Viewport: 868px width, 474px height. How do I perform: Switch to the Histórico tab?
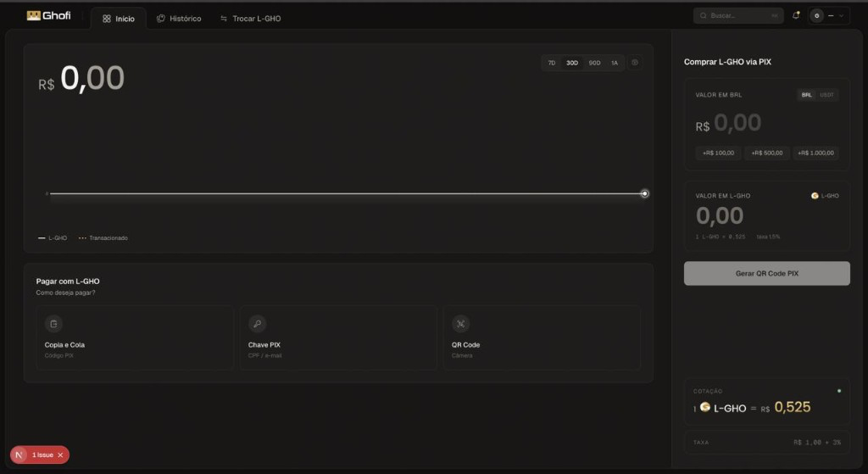tap(179, 19)
